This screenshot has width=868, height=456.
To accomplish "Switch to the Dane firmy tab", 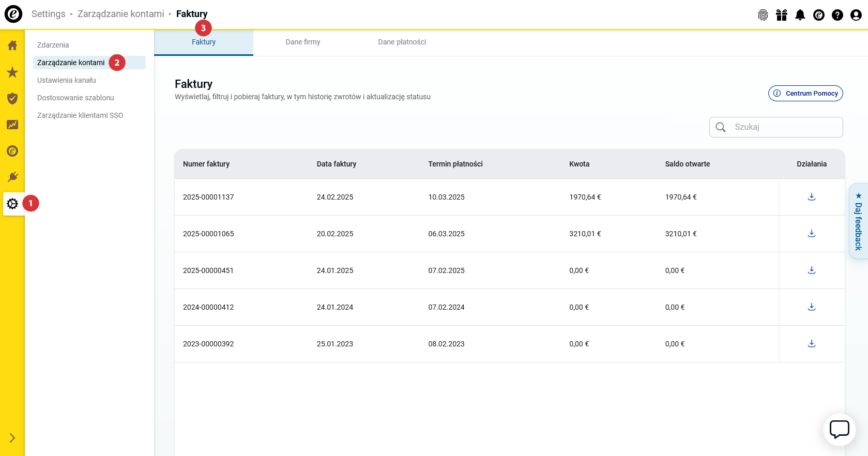I will click(303, 42).
